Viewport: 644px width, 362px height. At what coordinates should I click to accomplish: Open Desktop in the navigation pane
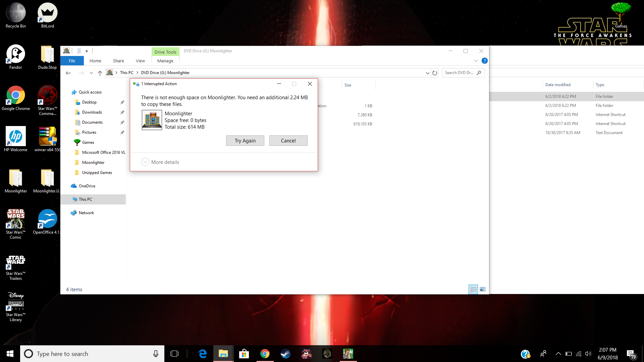point(89,102)
